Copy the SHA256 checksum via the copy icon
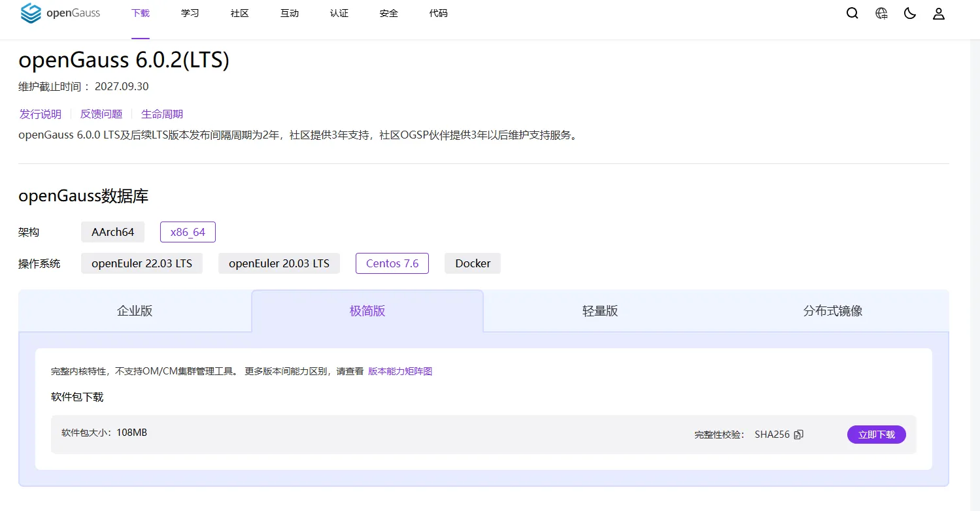Image resolution: width=980 pixels, height=511 pixels. pyautogui.click(x=799, y=434)
